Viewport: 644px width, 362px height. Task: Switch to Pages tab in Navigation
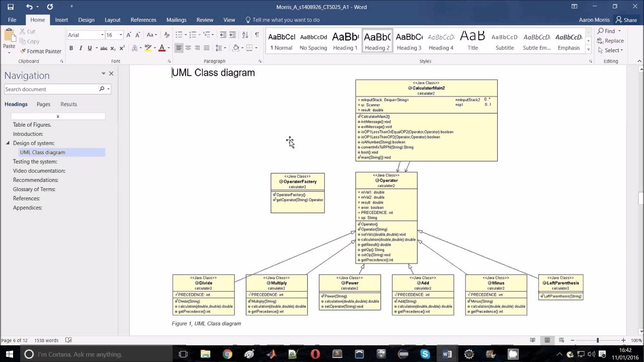pyautogui.click(x=43, y=104)
